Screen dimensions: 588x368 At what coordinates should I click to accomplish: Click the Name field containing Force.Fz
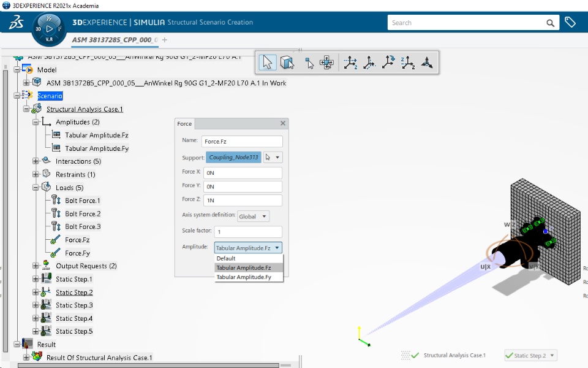pyautogui.click(x=242, y=141)
